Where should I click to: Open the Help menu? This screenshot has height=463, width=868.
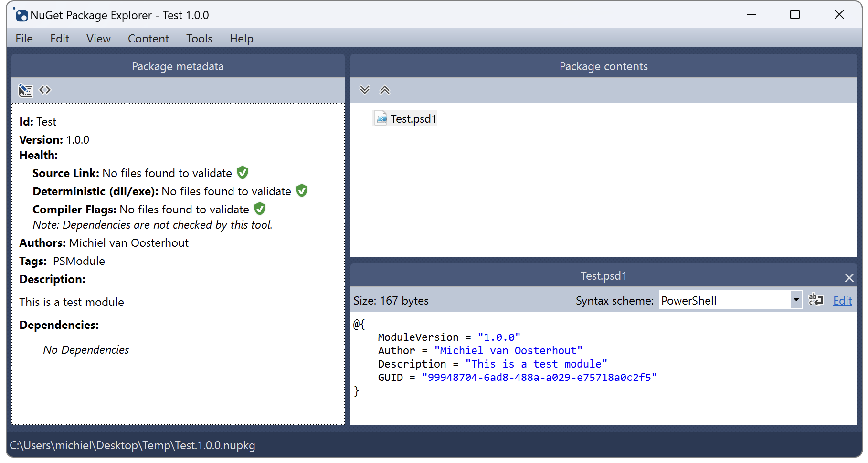[x=241, y=39]
